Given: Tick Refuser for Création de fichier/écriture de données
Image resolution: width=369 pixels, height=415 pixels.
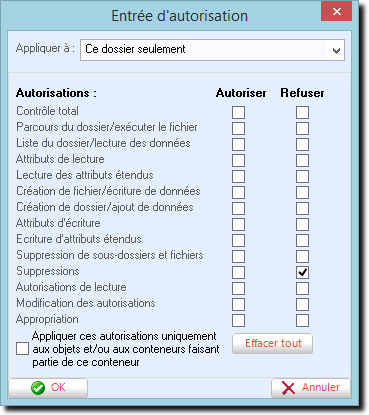Looking at the screenshot, I should pos(302,192).
